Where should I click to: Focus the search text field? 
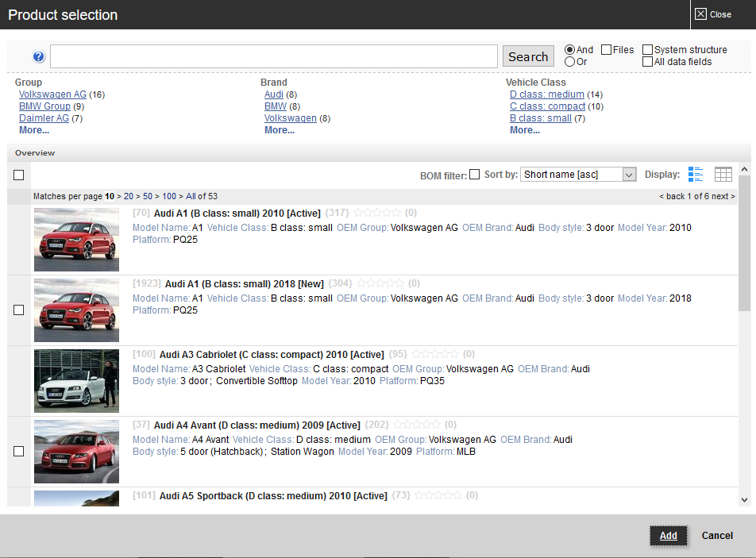(x=274, y=56)
